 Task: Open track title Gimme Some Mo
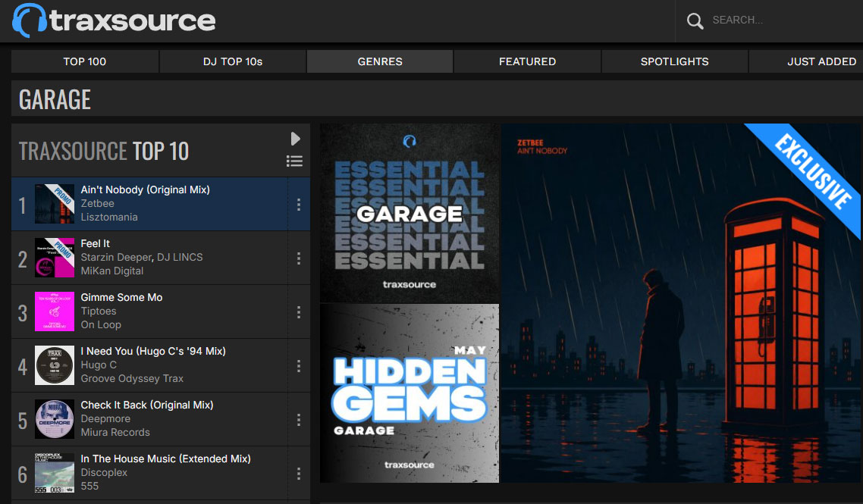click(121, 298)
